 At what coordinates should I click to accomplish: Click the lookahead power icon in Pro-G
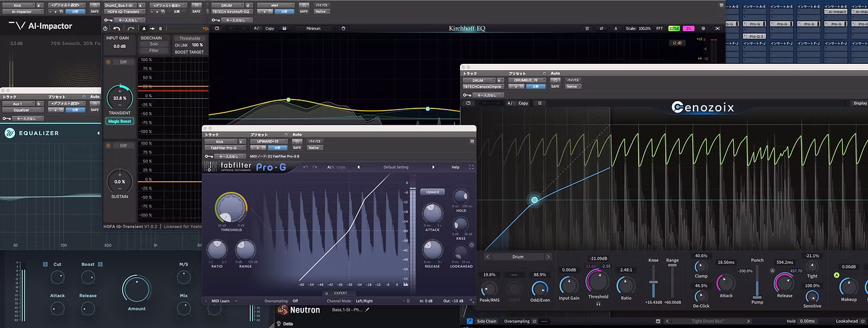(471, 245)
